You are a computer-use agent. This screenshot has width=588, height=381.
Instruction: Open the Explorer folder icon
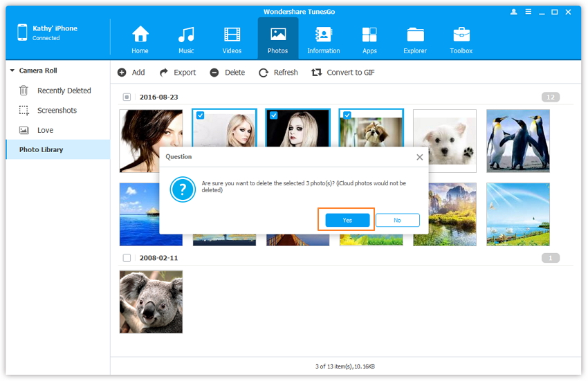click(416, 35)
